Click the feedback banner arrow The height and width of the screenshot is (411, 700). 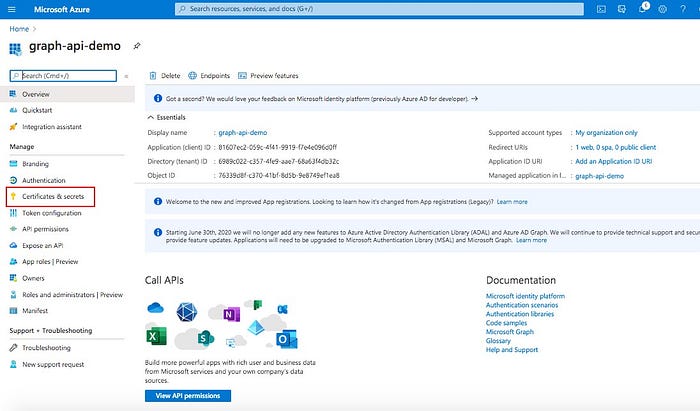(475, 99)
